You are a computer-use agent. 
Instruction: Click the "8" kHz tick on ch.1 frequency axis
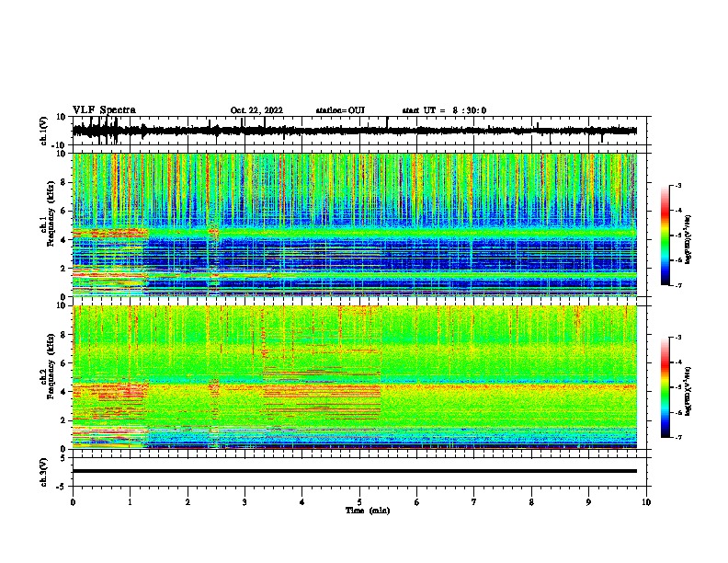(x=63, y=182)
